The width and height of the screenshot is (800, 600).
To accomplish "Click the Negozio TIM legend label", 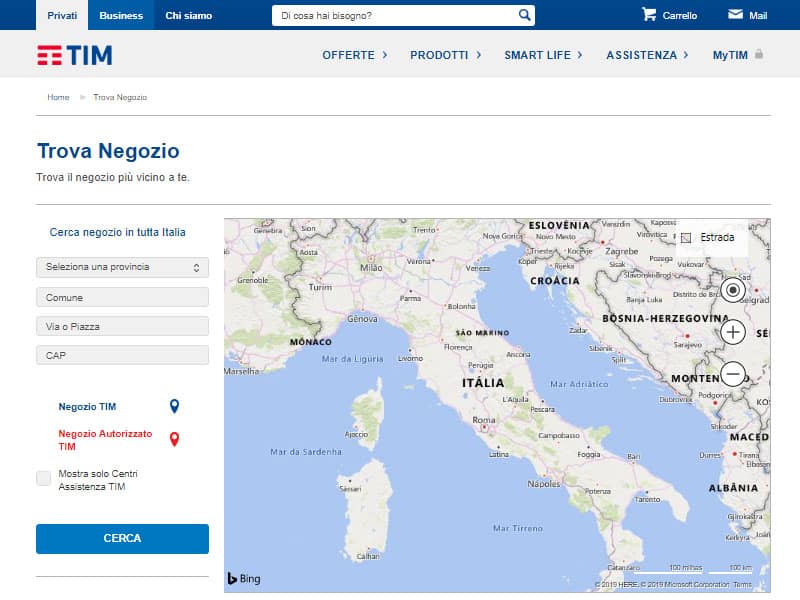I will point(87,407).
